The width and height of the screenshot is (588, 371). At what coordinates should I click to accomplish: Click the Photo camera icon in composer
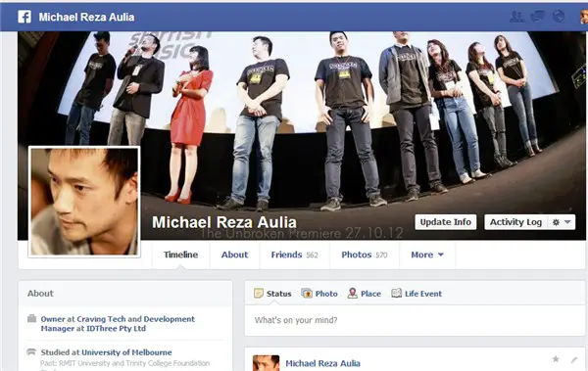pyautogui.click(x=307, y=293)
